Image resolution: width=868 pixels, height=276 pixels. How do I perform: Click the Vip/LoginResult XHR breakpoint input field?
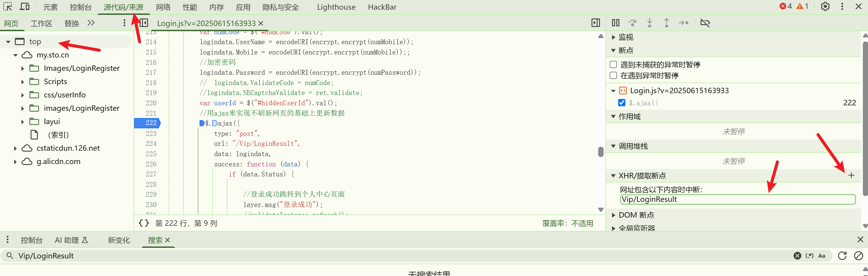coord(737,199)
